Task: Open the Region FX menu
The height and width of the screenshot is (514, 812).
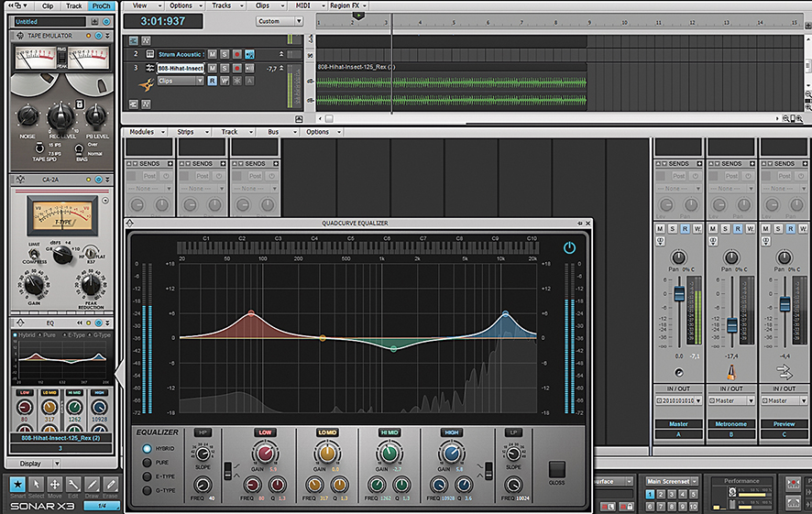Action: click(x=348, y=5)
